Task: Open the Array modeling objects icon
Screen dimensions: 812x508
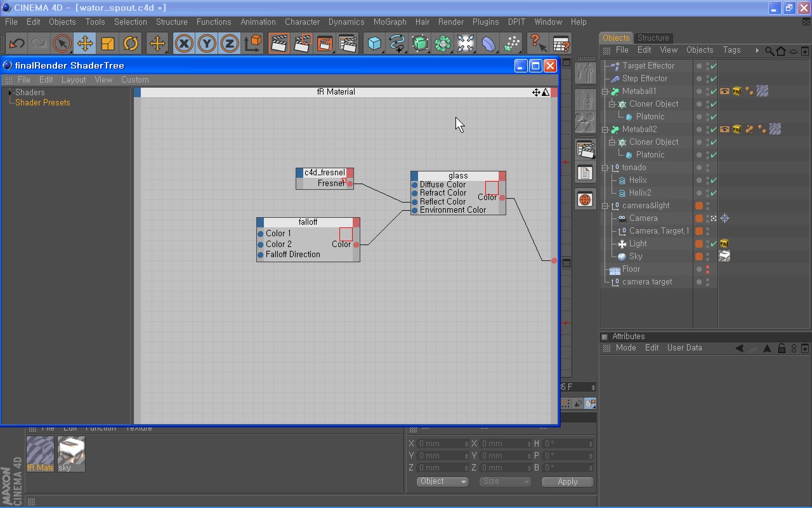Action: click(x=443, y=44)
